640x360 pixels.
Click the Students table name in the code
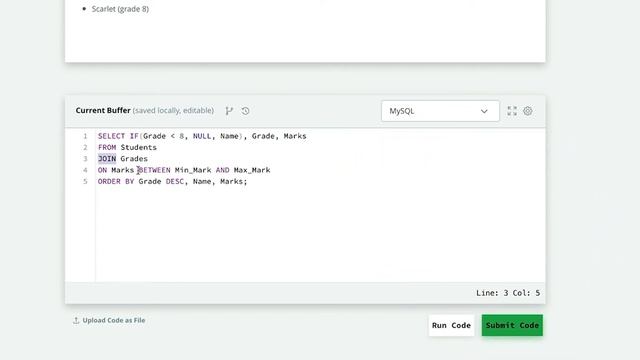coord(139,147)
